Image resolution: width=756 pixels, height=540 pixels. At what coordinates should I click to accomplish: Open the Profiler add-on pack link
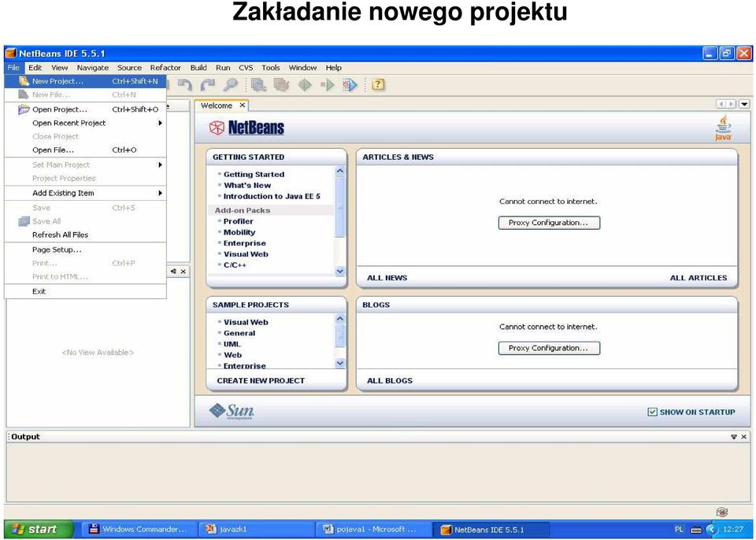(238, 221)
